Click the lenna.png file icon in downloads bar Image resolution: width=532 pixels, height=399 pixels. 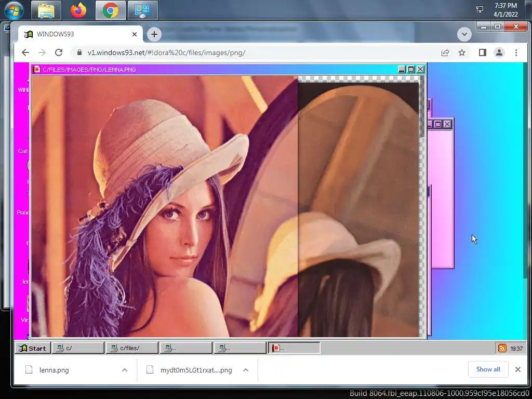point(29,370)
